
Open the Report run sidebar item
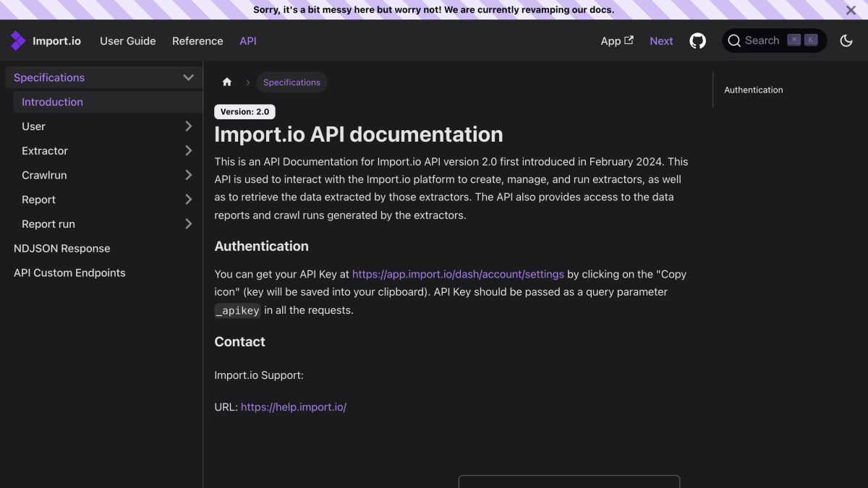pos(48,224)
